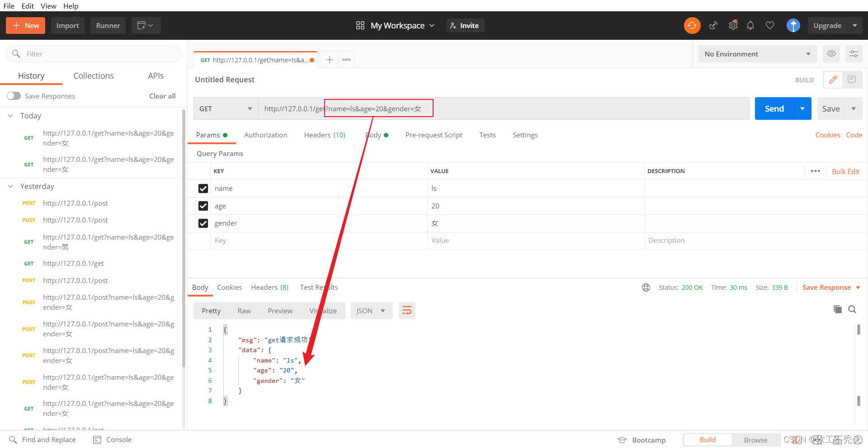Uncheck the age param checkbox
Viewport: 868px width, 448px height.
[203, 206]
